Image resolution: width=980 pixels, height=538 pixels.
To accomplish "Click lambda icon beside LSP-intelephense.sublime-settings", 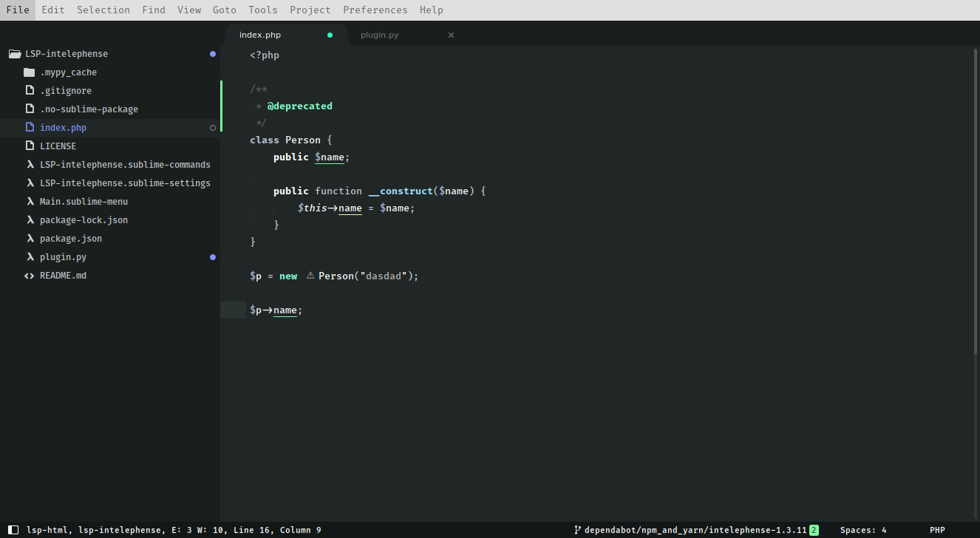I will pyautogui.click(x=30, y=183).
